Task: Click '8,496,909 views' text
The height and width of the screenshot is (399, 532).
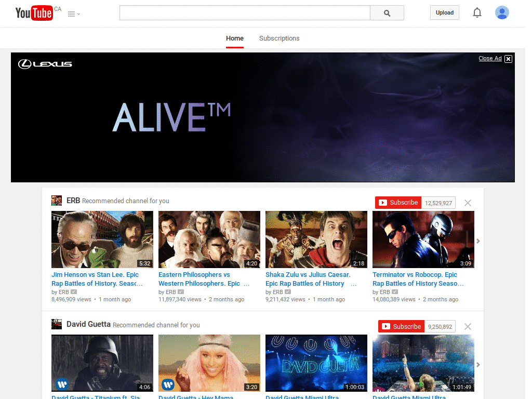Action: pyautogui.click(x=71, y=299)
